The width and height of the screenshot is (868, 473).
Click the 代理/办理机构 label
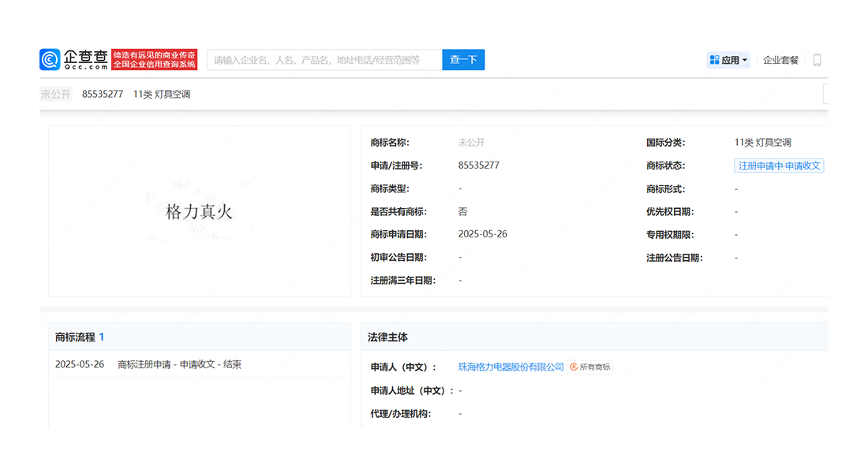[x=401, y=413]
